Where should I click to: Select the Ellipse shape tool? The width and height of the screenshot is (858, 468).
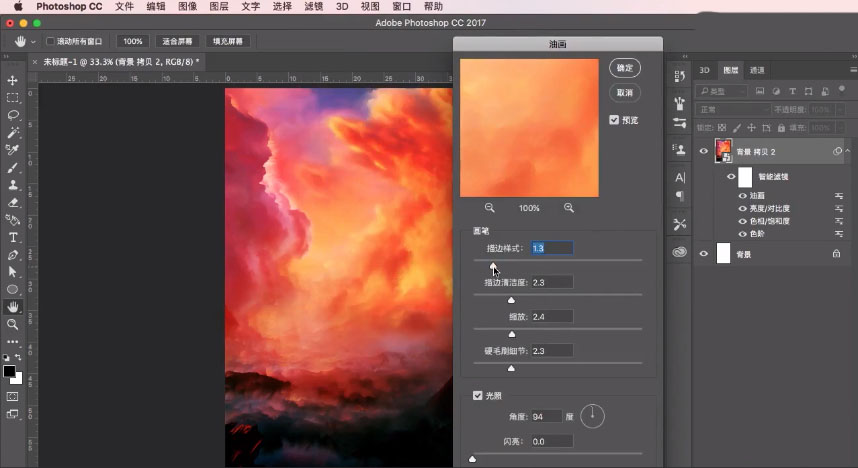(13, 290)
